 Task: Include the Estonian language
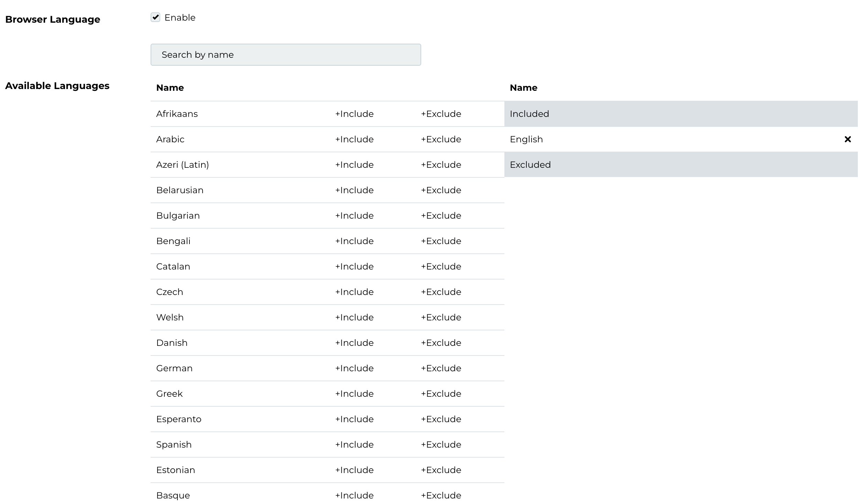(354, 470)
